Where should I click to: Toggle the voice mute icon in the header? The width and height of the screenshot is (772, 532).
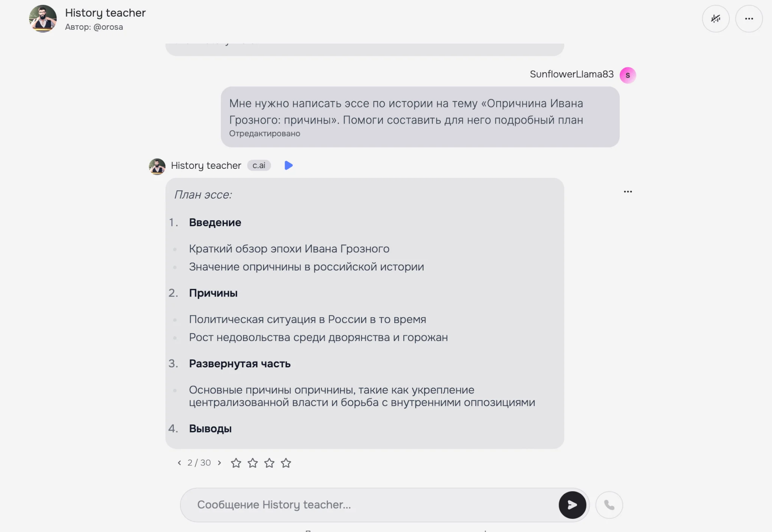715,18
